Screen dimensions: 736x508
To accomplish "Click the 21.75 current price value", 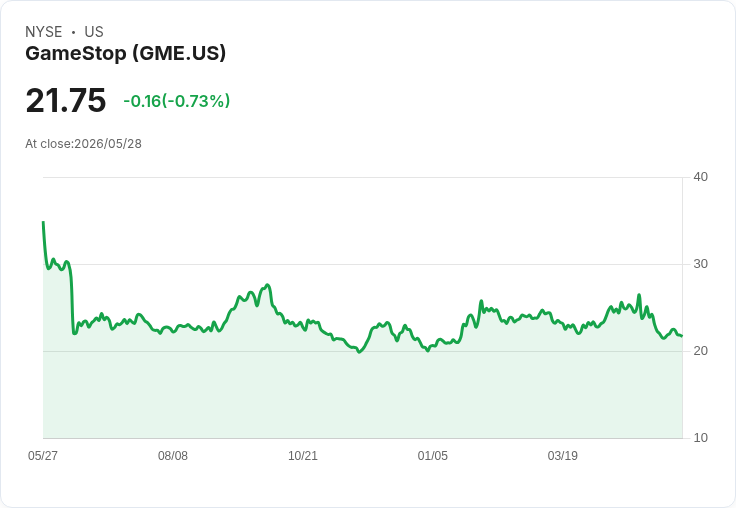I will point(66,100).
